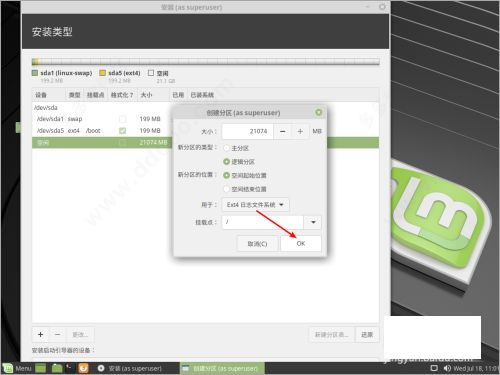This screenshot has width=500, height=375.
Task: Click the taskbar clock Wed Jul 18
Action: click(476, 368)
